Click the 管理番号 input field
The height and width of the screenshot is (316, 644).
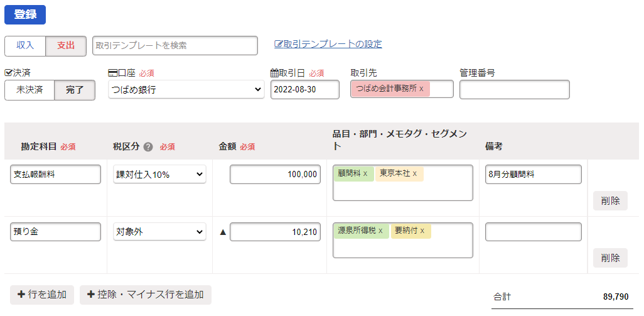514,90
